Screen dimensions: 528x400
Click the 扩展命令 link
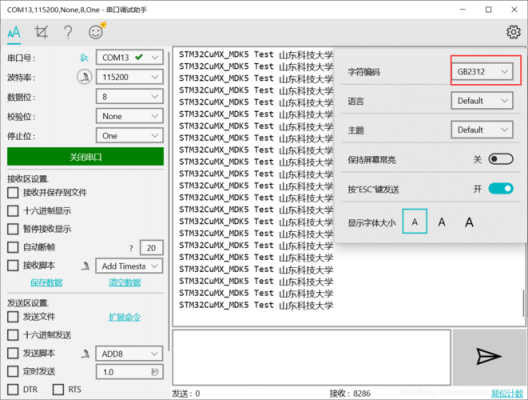click(125, 317)
